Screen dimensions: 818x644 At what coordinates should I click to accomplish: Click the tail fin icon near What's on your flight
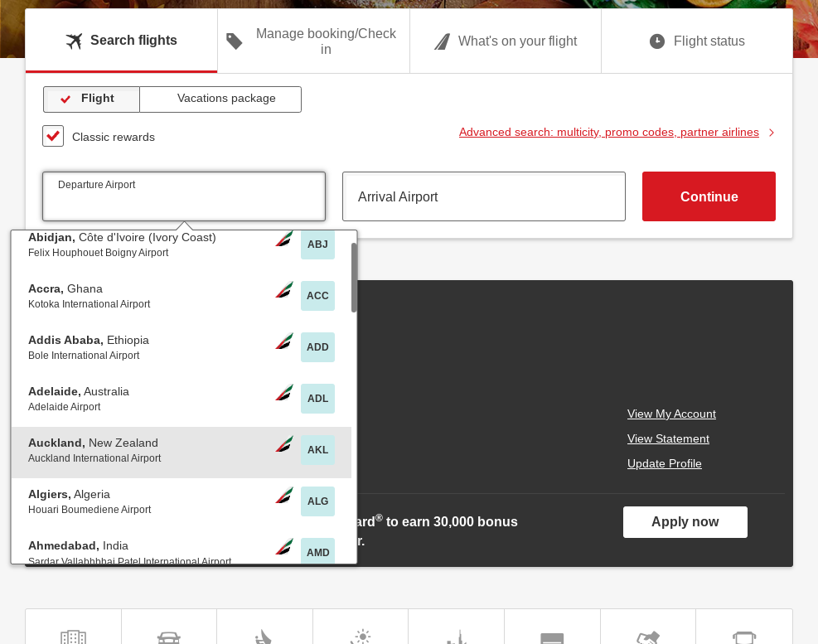[442, 41]
